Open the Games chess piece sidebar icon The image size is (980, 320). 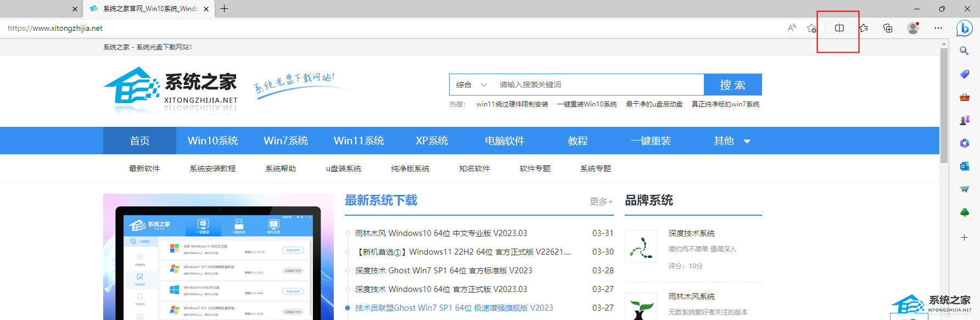964,120
